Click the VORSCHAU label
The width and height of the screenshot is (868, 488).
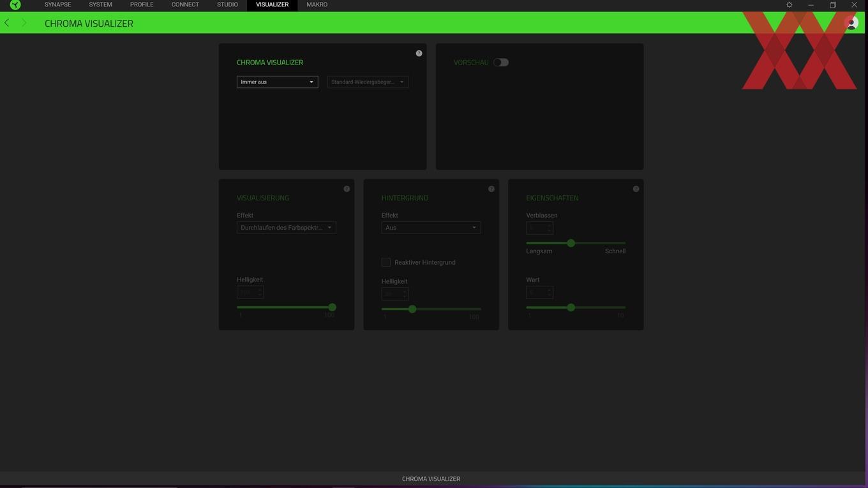coord(471,63)
